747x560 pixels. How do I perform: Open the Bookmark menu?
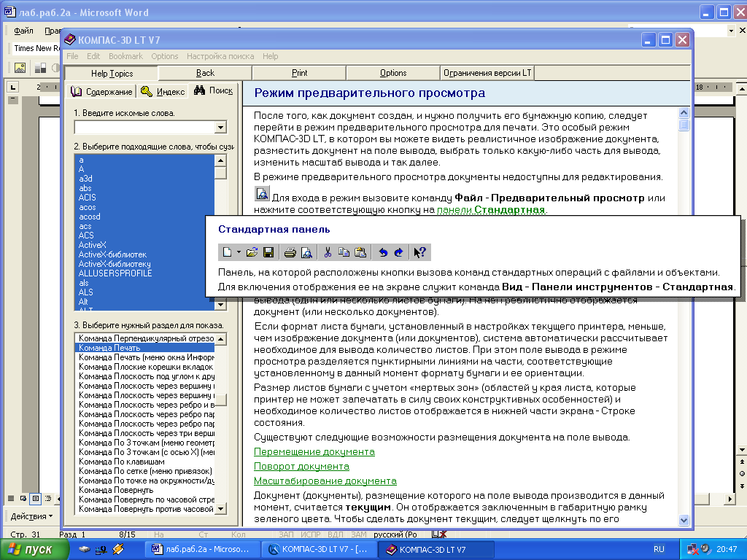click(x=125, y=56)
